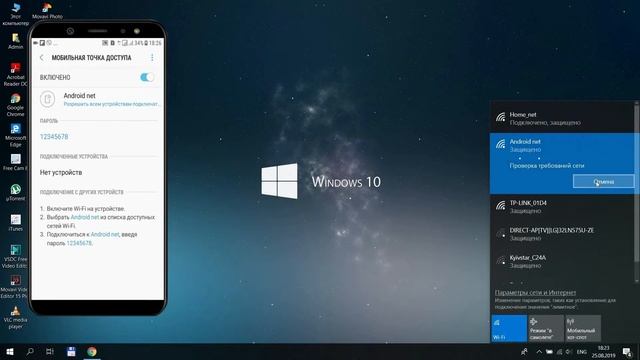
Task: Select Android net in Wi-Fi list
Action: 562,163
